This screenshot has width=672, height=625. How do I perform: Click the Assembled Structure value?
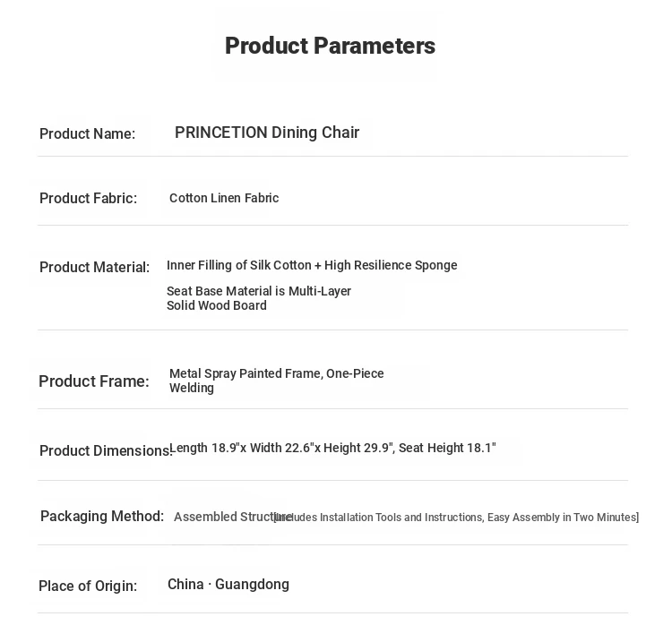(222, 517)
